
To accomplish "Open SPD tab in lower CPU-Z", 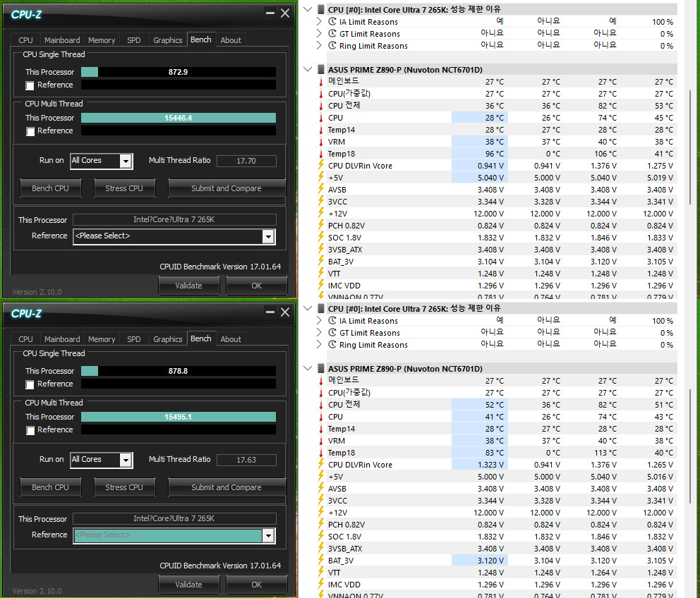I will tap(133, 339).
